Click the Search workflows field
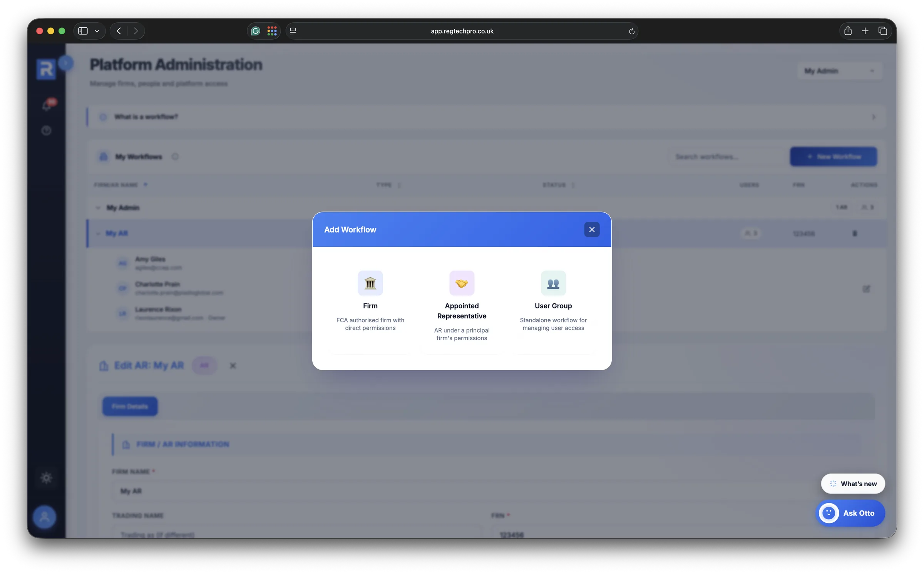Image resolution: width=924 pixels, height=574 pixels. pos(727,157)
